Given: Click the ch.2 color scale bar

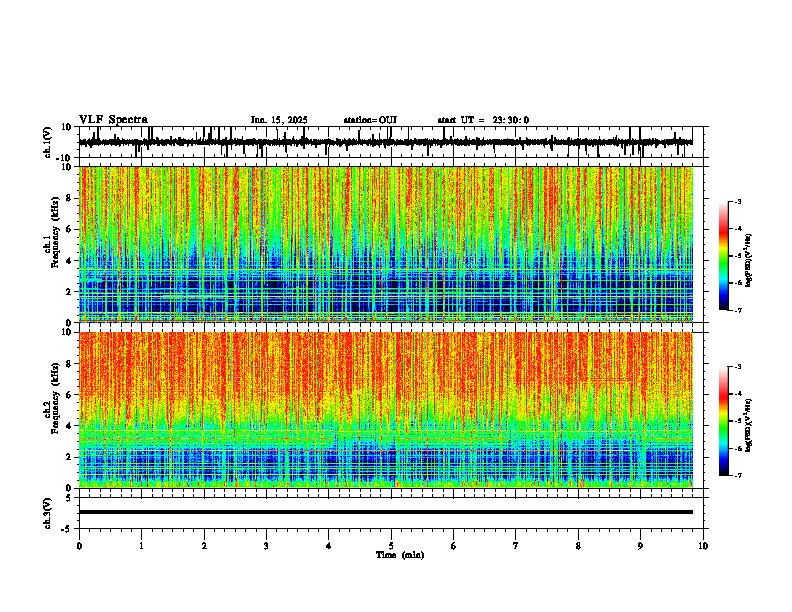Looking at the screenshot, I should 724,421.
